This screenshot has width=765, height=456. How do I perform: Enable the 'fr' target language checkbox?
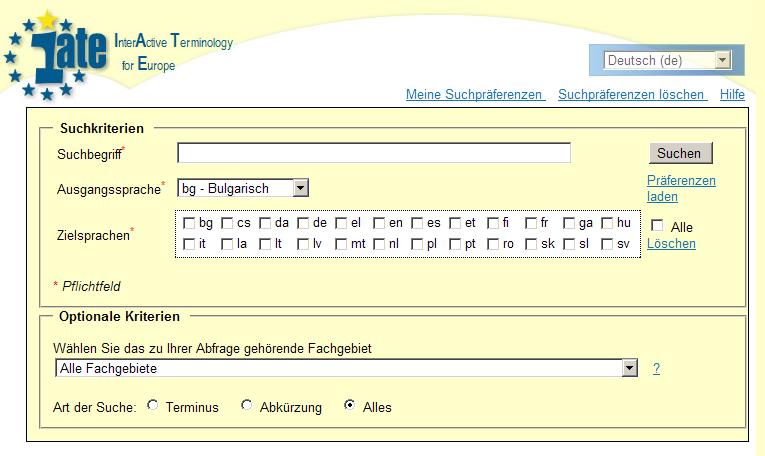pos(531,223)
